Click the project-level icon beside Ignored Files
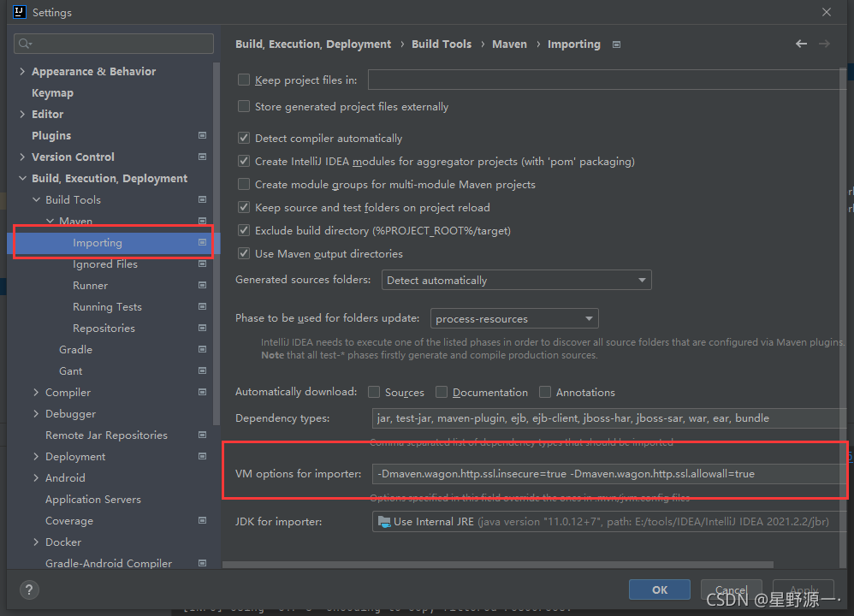The height and width of the screenshot is (616, 854). point(202,264)
